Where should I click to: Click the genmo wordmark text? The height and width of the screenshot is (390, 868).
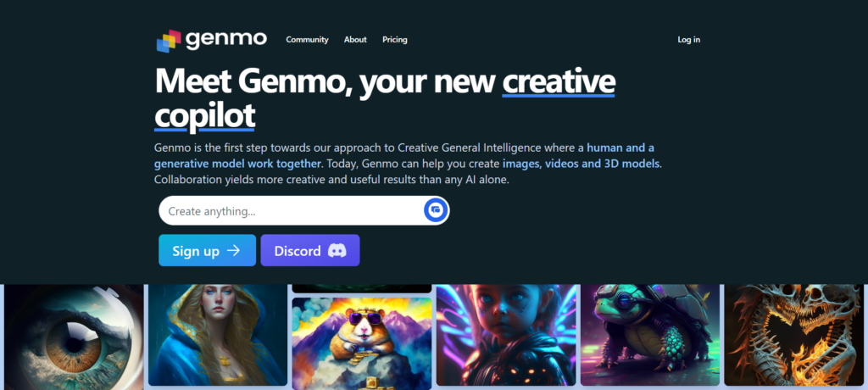(x=225, y=39)
